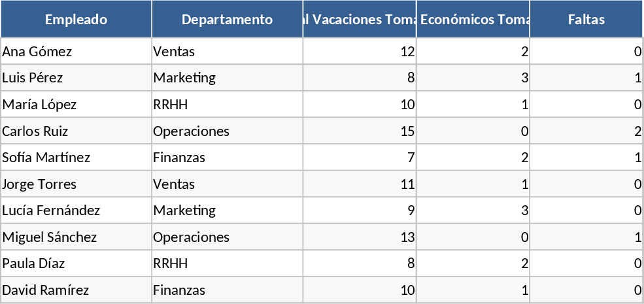The height and width of the screenshot is (304, 644).
Task: Click the Faltas column header
Action: pos(586,20)
